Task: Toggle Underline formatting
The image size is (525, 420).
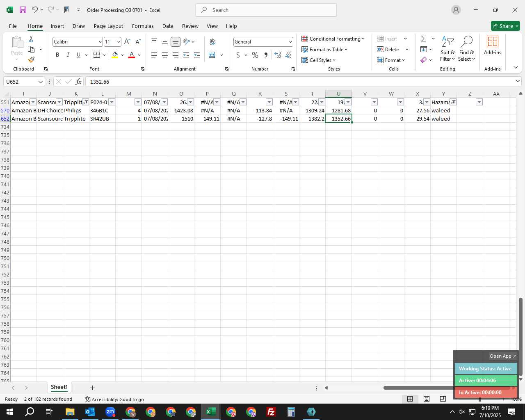Action: click(x=78, y=55)
